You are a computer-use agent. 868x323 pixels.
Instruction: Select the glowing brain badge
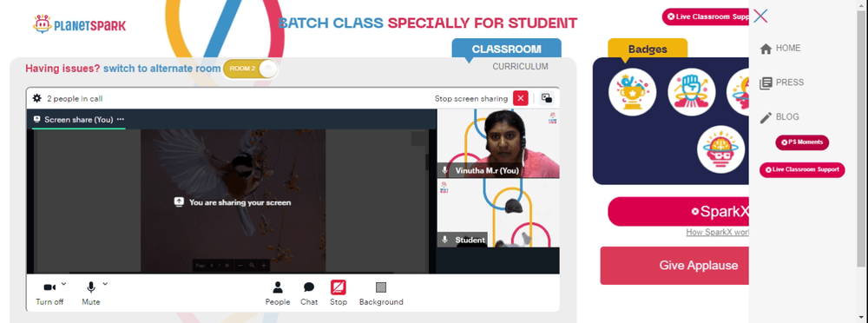click(720, 149)
